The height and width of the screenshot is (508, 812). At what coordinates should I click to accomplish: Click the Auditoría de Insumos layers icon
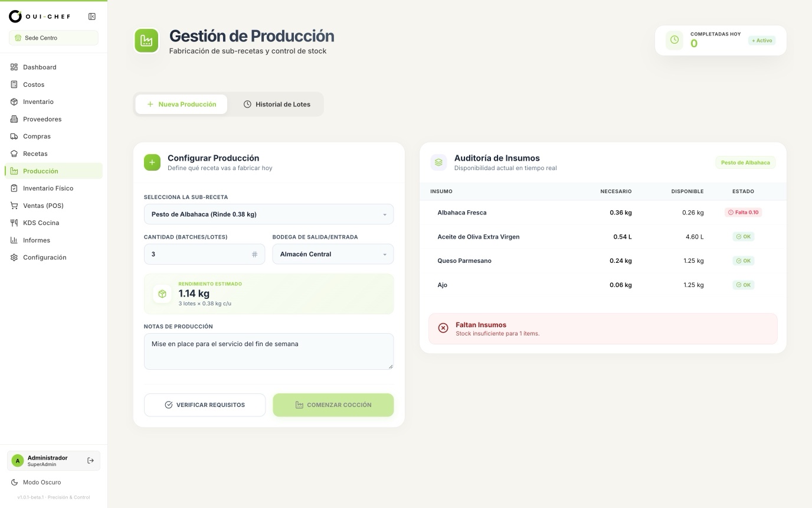[438, 162]
